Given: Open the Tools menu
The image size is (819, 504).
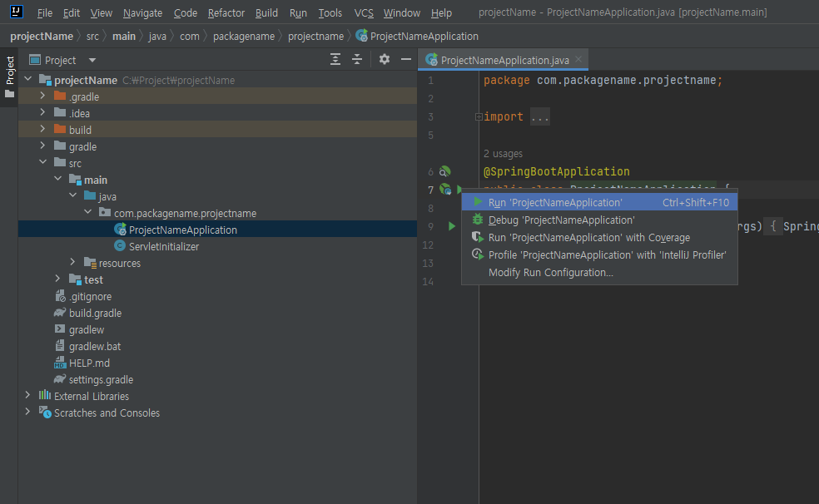Looking at the screenshot, I should [330, 12].
